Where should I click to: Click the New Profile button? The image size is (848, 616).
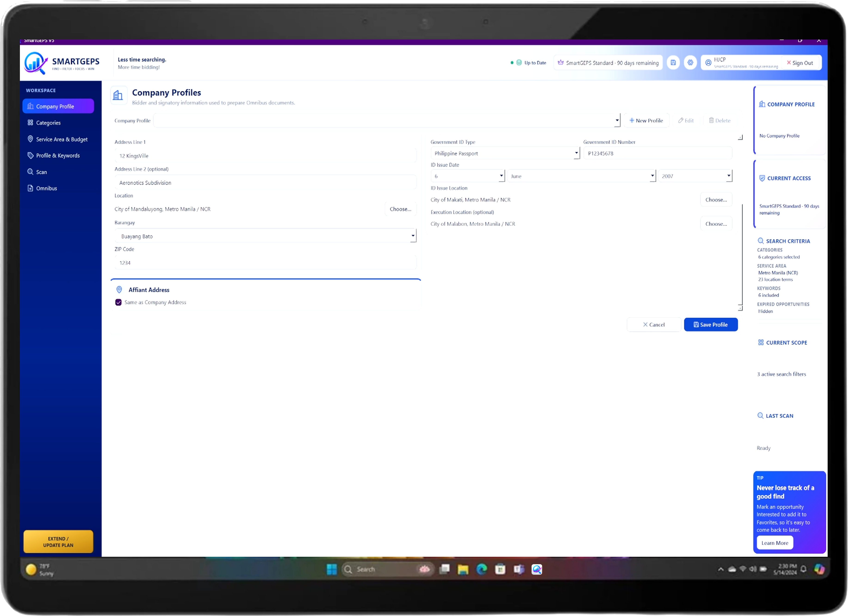(x=646, y=120)
